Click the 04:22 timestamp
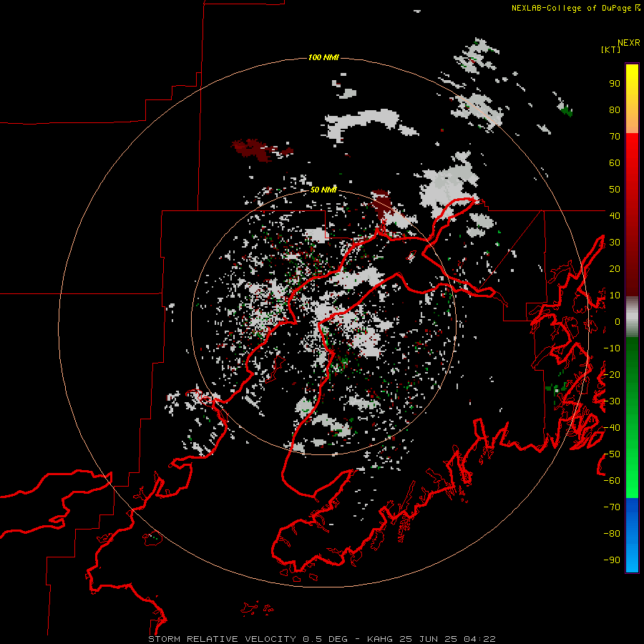This screenshot has width=644, height=644. coord(479,639)
